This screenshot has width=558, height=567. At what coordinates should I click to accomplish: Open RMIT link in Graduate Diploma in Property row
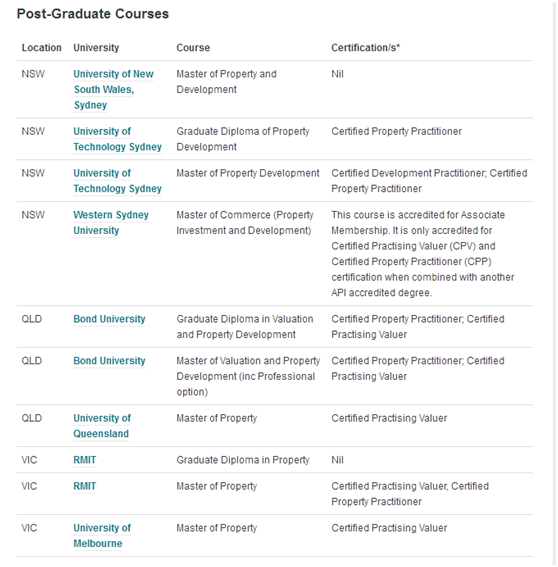click(85, 460)
